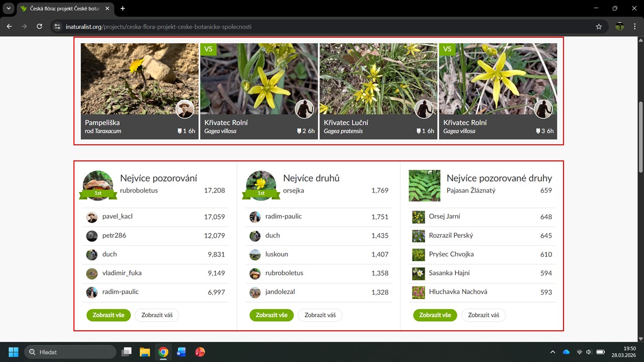644x362 pixels.
Task: Open OneDrive cloud icon in system tray
Action: [x=566, y=352]
